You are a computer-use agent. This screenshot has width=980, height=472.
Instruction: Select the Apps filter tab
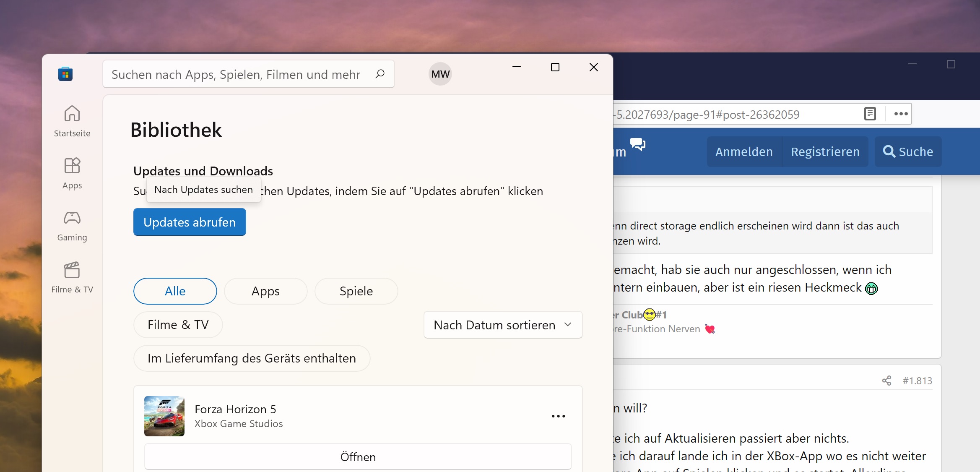pos(265,291)
